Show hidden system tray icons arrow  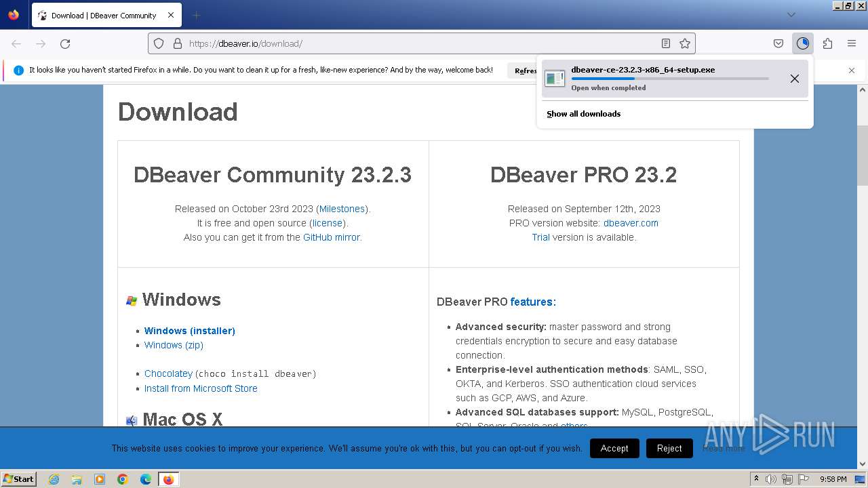[756, 479]
